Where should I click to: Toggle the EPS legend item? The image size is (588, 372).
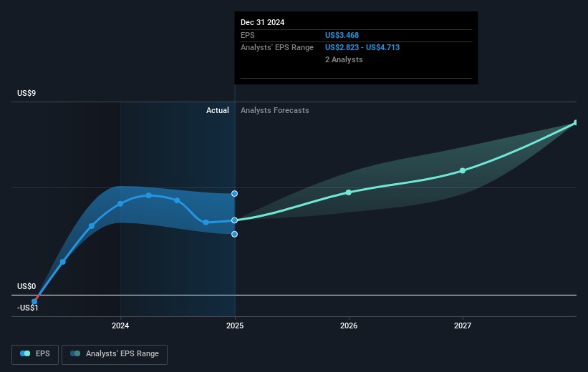pos(34,353)
